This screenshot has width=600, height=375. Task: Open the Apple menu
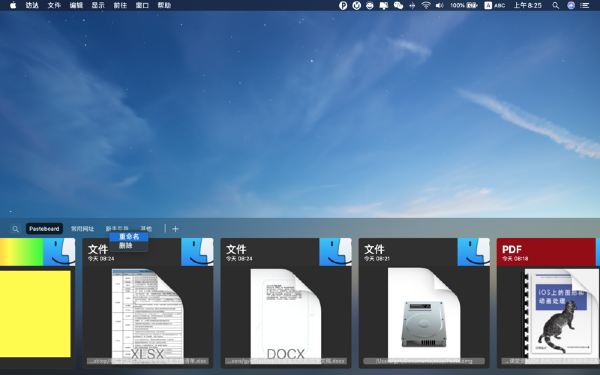13,5
